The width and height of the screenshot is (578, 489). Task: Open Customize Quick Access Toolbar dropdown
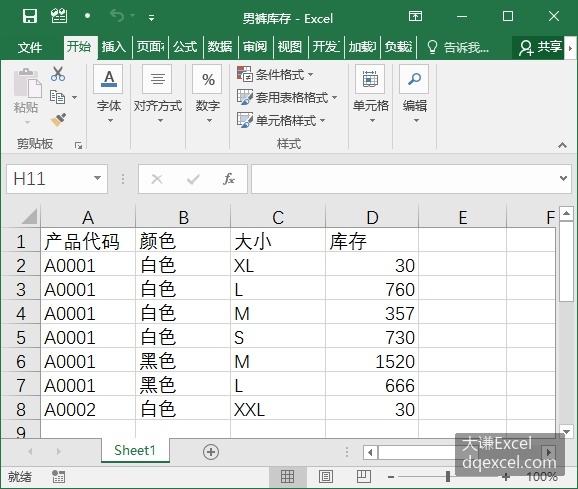[151, 17]
